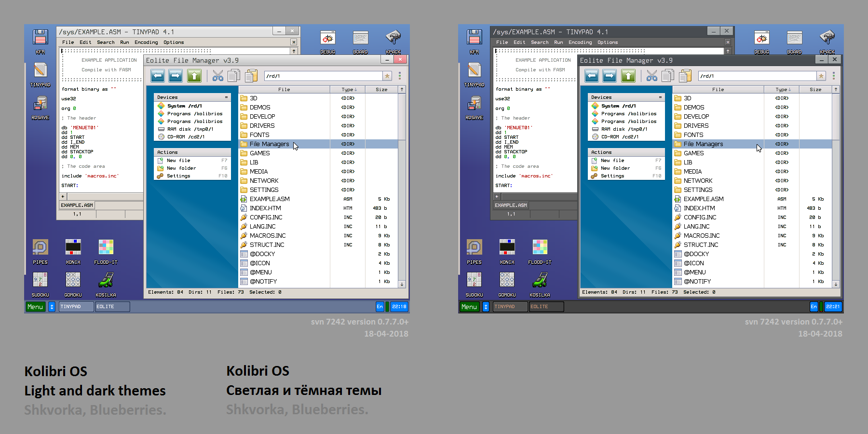The width and height of the screenshot is (868, 434).
Task: Switch to EOLITE on light taskbar
Action: point(112,307)
